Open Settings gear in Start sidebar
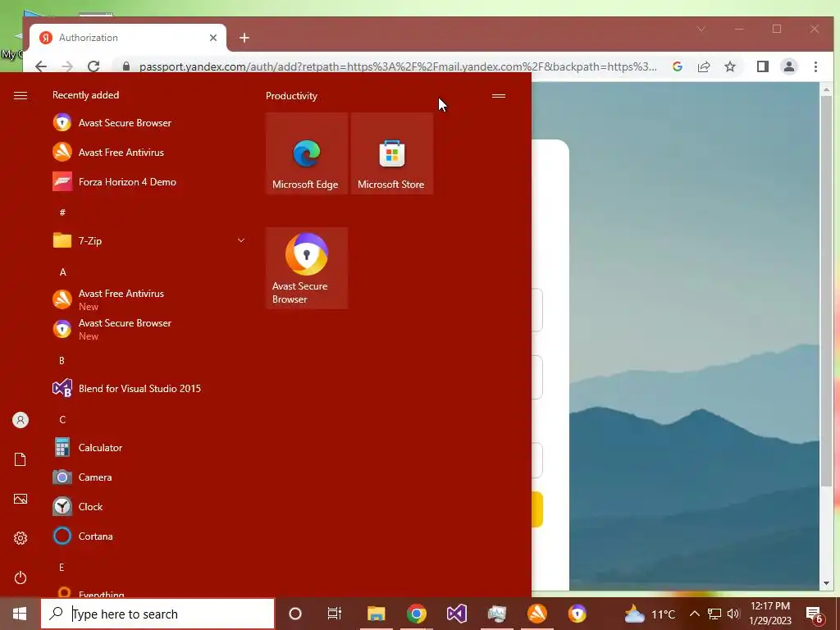Viewport: 840px width, 630px height. click(x=21, y=538)
